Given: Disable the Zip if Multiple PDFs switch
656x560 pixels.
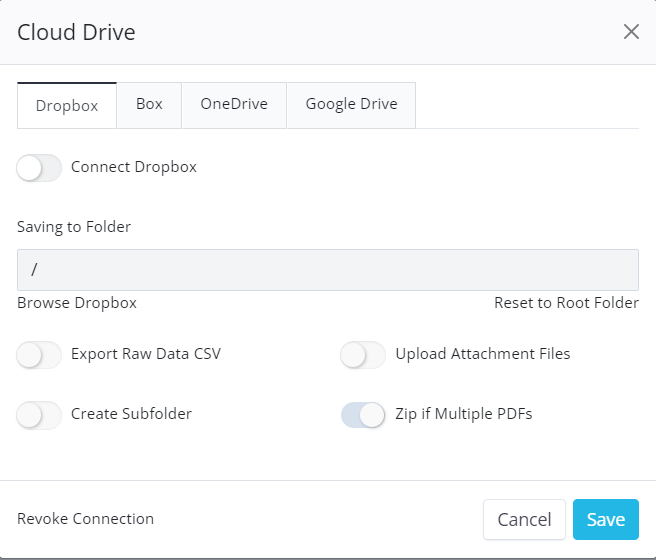Looking at the screenshot, I should pyautogui.click(x=363, y=414).
